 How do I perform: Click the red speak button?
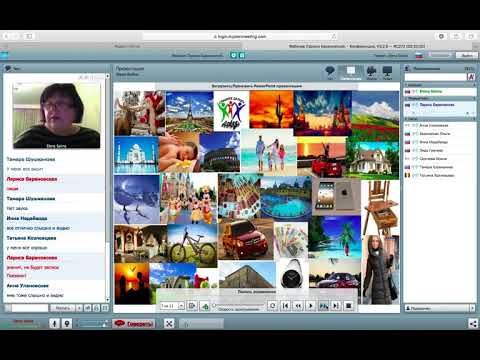[134, 323]
